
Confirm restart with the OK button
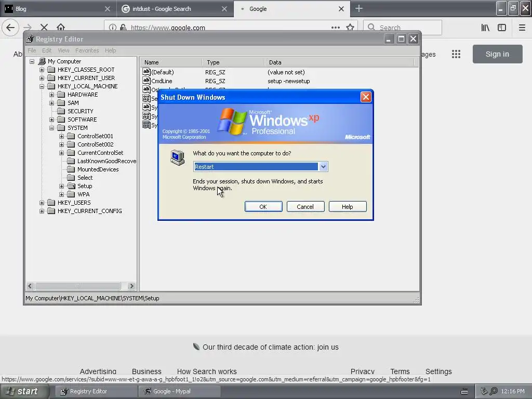coord(263,207)
